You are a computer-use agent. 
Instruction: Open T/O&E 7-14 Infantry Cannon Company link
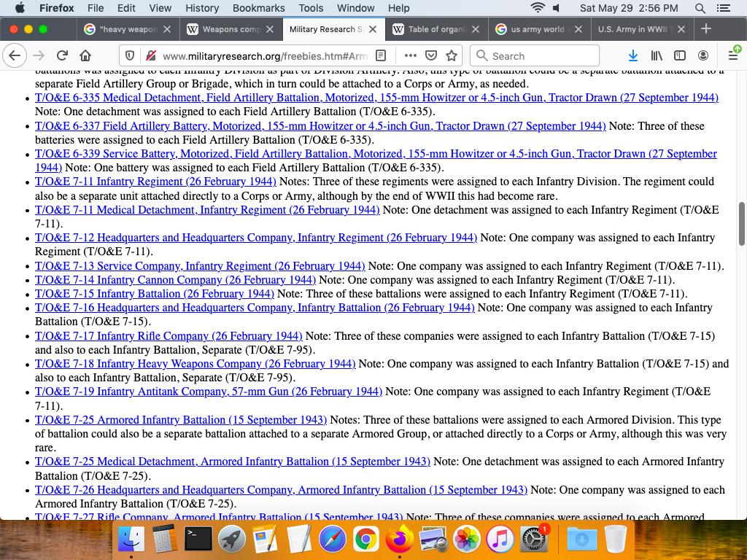tap(175, 280)
